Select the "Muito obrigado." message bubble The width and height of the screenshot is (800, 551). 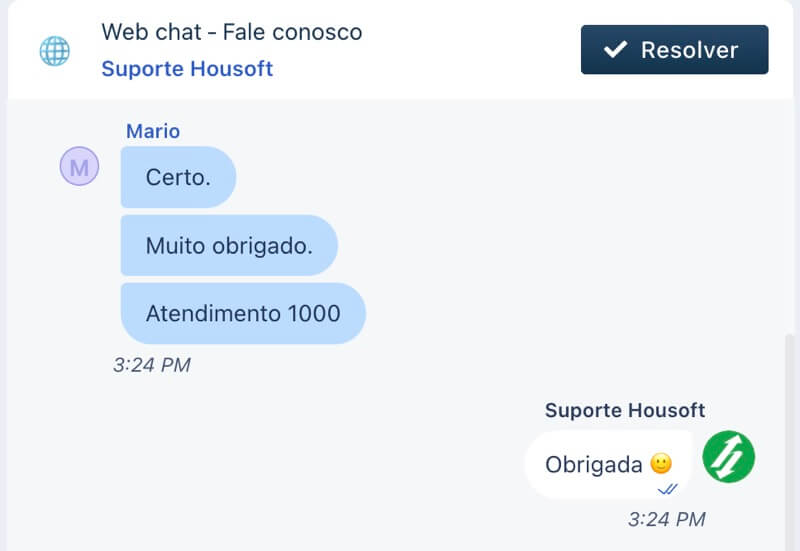click(x=229, y=245)
